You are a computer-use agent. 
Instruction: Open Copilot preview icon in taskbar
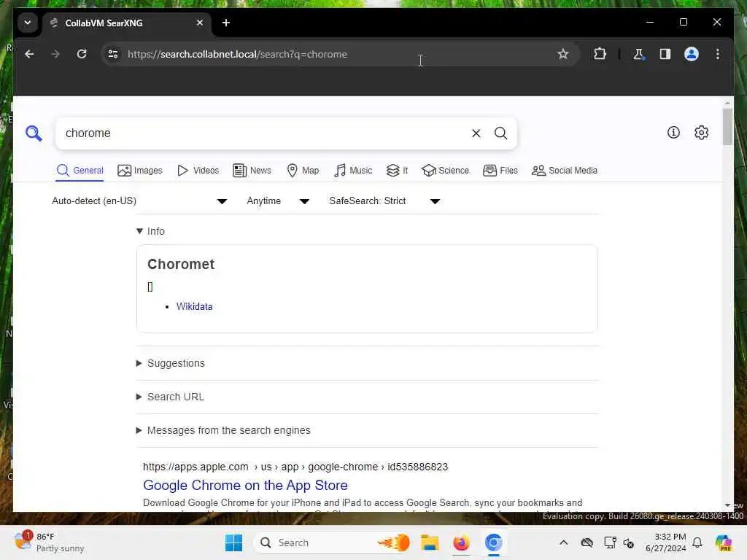point(723,542)
